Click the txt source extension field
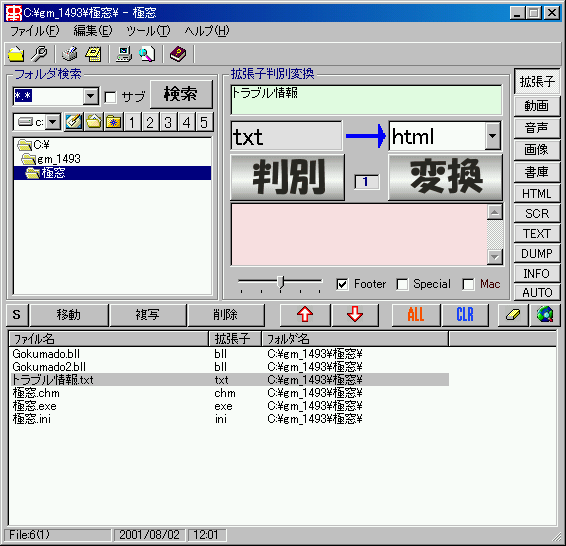 click(x=286, y=136)
